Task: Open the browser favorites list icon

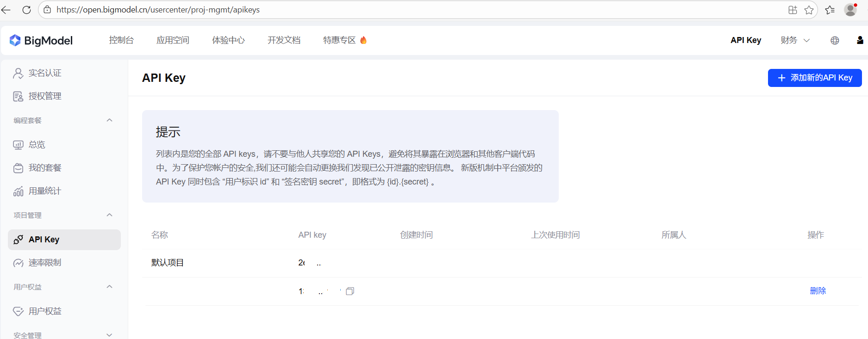Action: point(830,10)
